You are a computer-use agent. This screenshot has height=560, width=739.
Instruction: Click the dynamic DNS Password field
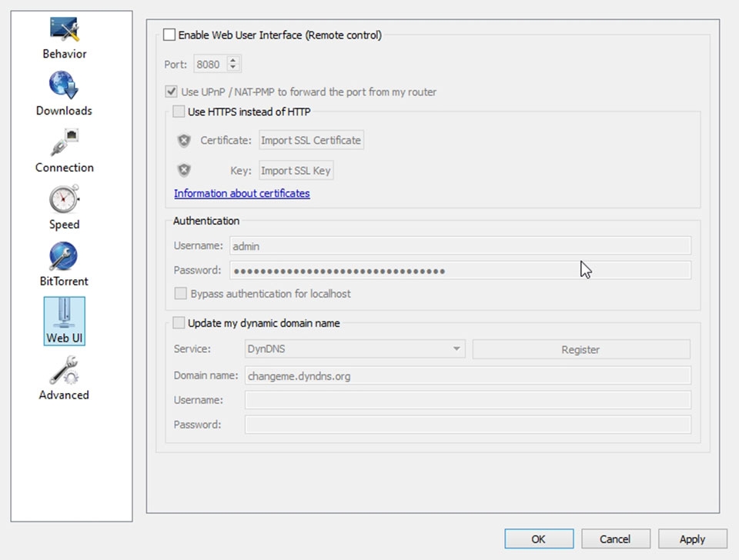click(x=468, y=425)
